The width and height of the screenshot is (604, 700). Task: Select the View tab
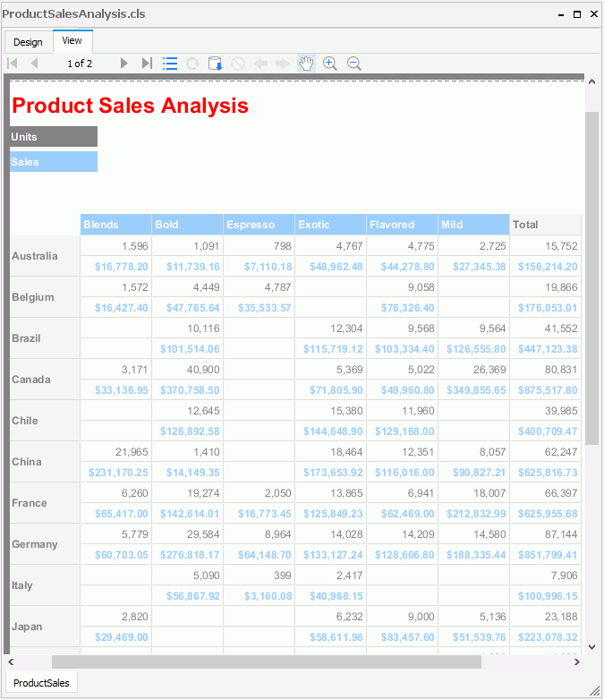click(x=72, y=40)
